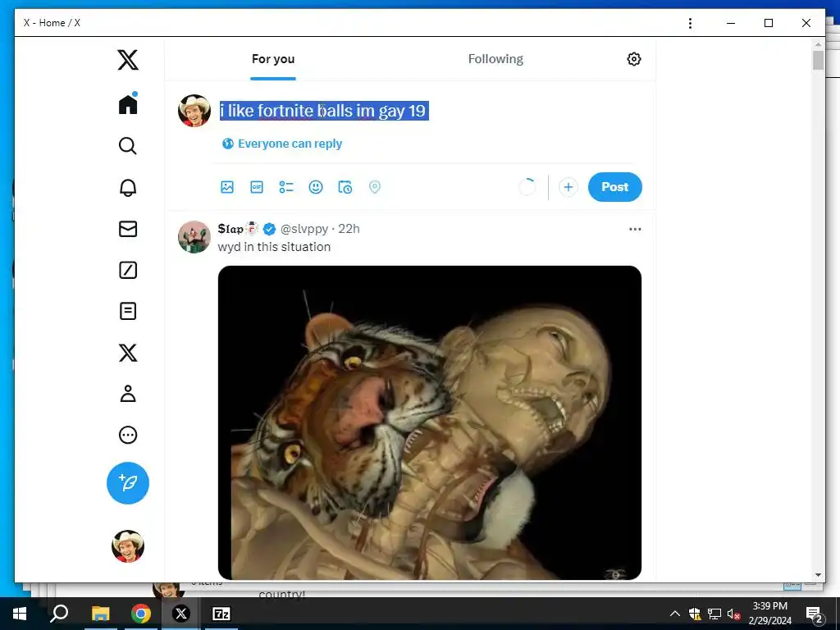
Task: Click post text wyd in this situation
Action: 274,247
